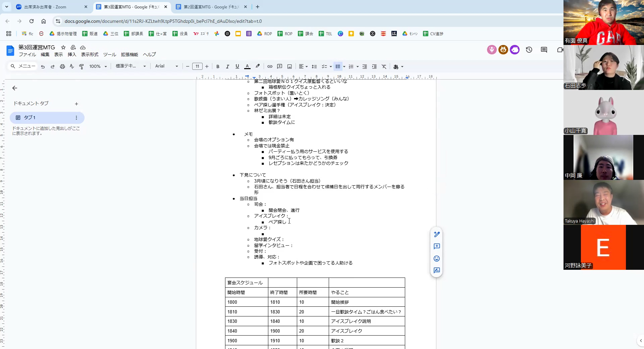Open the zoom 100% dropdown

point(98,66)
